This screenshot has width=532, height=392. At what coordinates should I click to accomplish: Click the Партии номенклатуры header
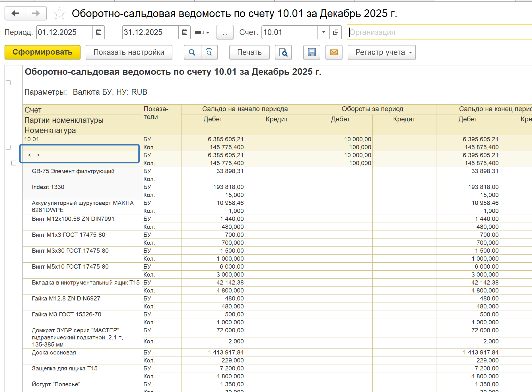82,120
